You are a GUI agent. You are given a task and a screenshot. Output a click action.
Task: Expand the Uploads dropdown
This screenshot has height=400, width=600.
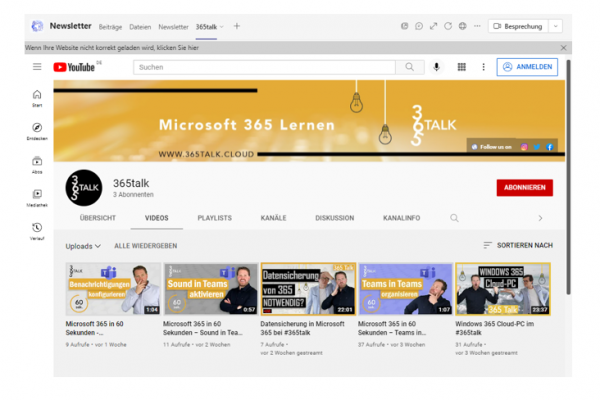pos(83,246)
